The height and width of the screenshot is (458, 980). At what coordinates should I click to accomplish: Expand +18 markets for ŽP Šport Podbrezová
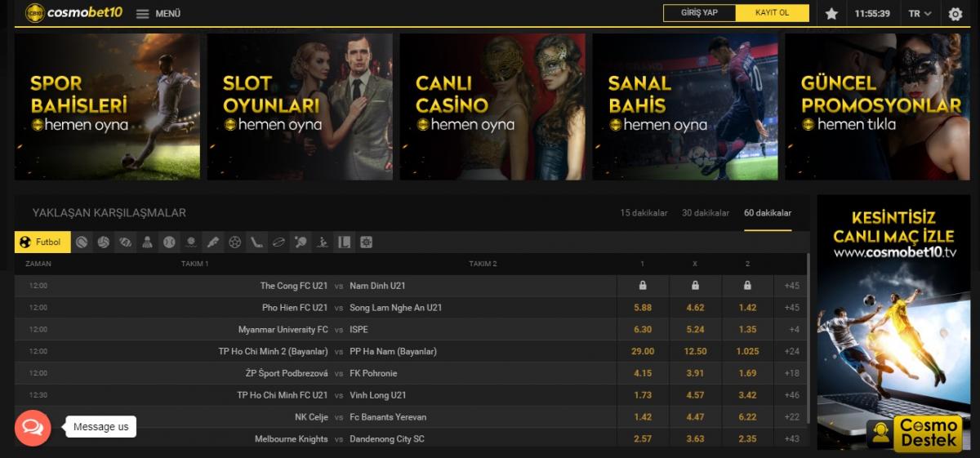coord(791,373)
